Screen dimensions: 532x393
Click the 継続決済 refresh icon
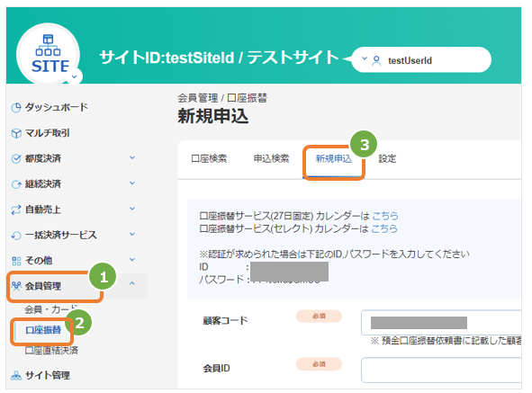pos(16,184)
